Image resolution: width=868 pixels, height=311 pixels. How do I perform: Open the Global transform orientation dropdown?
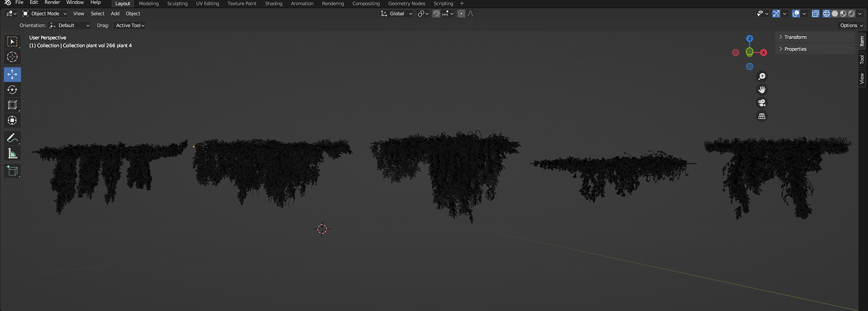(396, 13)
